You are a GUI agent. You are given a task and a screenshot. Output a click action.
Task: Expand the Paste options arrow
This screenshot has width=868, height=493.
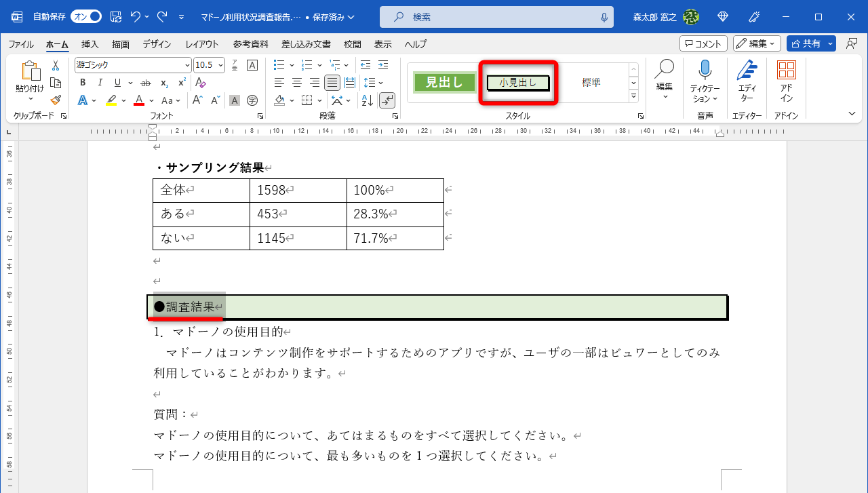31,99
